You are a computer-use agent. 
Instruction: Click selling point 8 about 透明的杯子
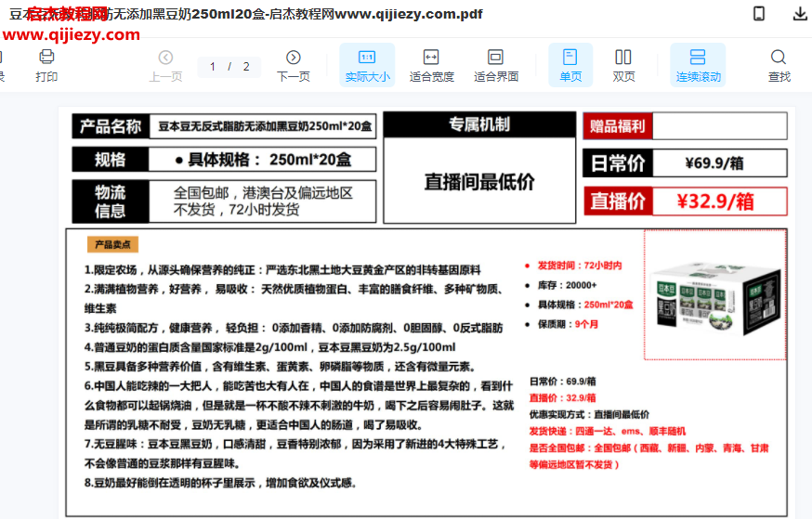[220, 484]
